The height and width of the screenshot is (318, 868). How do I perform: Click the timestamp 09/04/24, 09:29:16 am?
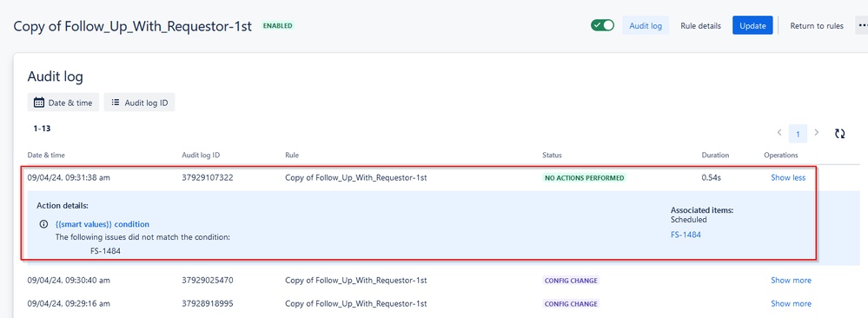pyautogui.click(x=69, y=303)
